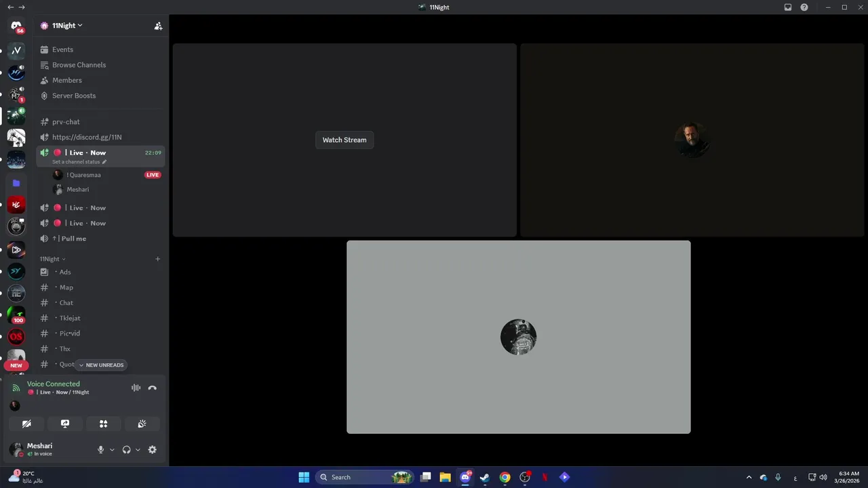Open Google Chrome from taskbar
Viewport: 868px width, 488px height.
click(x=505, y=477)
